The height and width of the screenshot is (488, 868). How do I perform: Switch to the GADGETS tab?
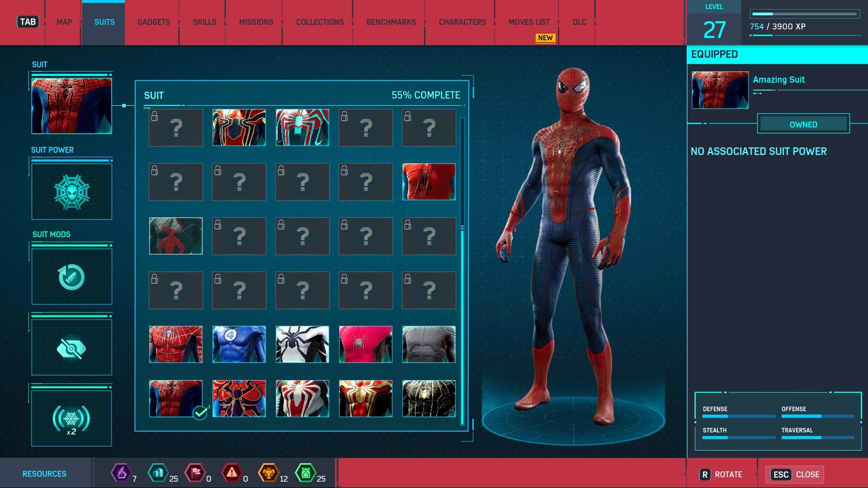coord(153,22)
